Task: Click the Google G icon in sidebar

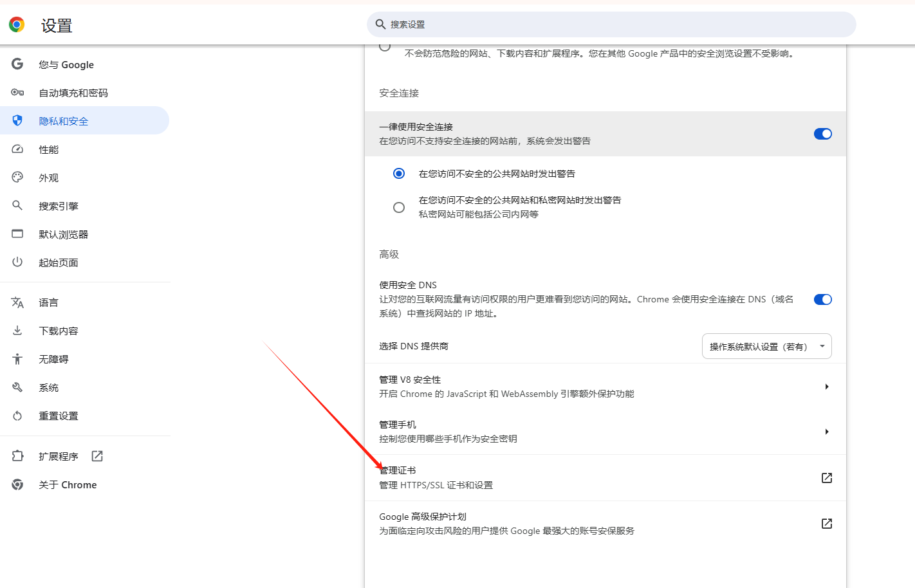Action: [x=17, y=64]
